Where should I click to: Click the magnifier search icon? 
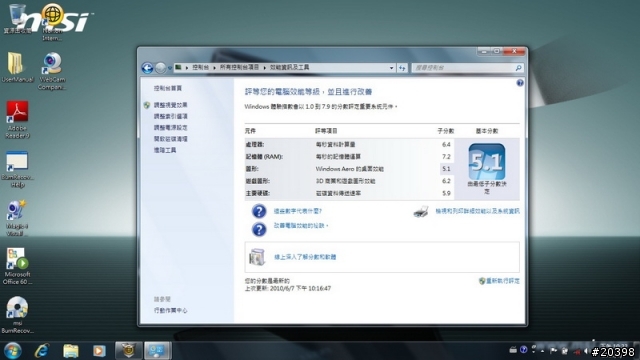(518, 68)
